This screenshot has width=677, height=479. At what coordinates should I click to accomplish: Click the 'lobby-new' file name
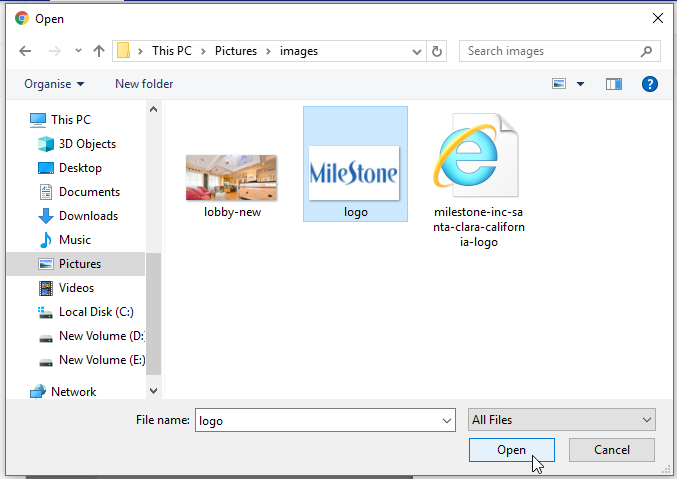[x=232, y=212]
